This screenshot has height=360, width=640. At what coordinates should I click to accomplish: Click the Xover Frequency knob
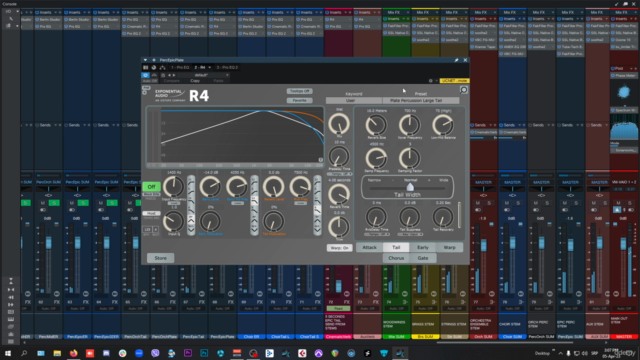click(409, 124)
